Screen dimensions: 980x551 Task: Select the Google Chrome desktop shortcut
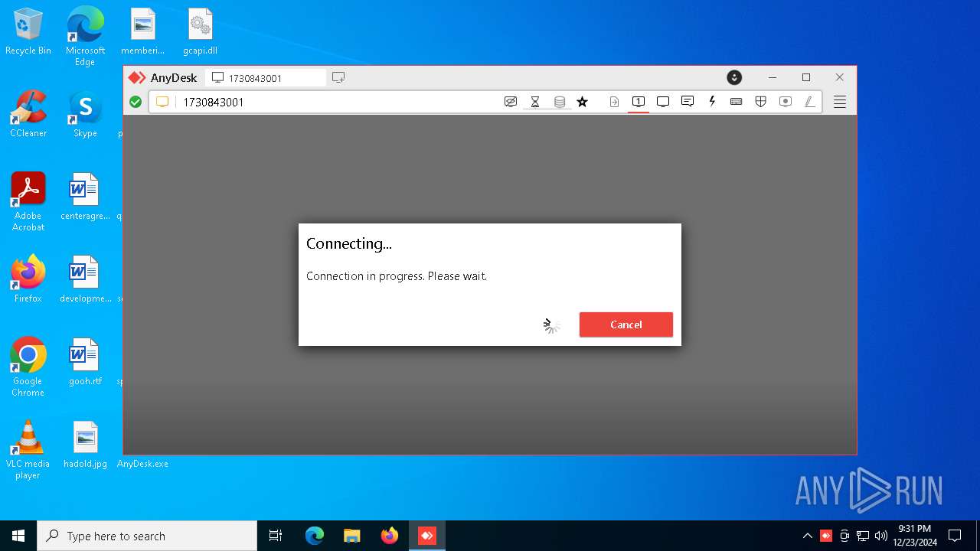pos(28,367)
